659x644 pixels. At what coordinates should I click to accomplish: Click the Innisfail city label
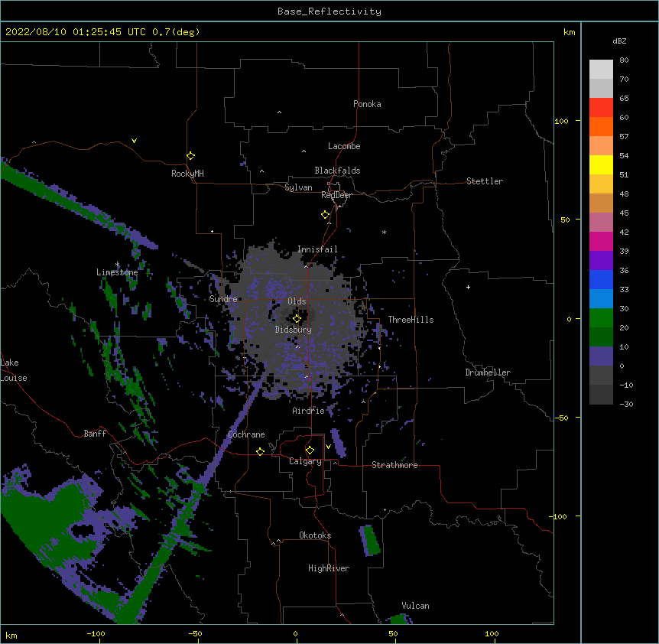[317, 249]
